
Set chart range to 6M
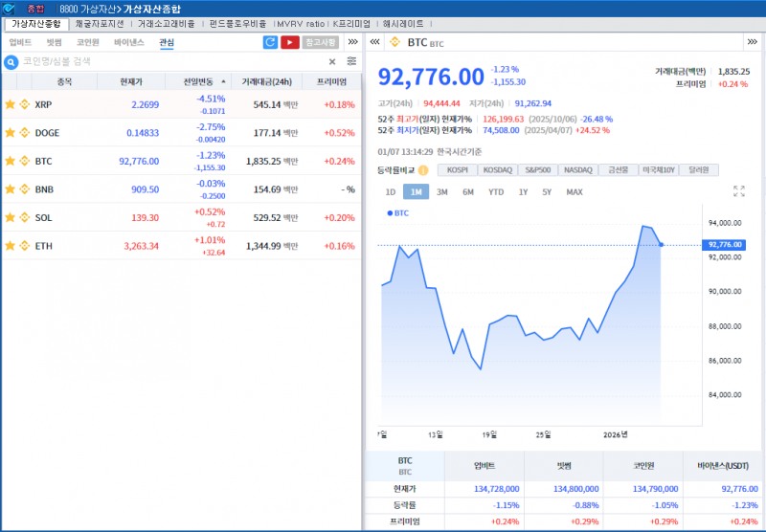pyautogui.click(x=468, y=191)
